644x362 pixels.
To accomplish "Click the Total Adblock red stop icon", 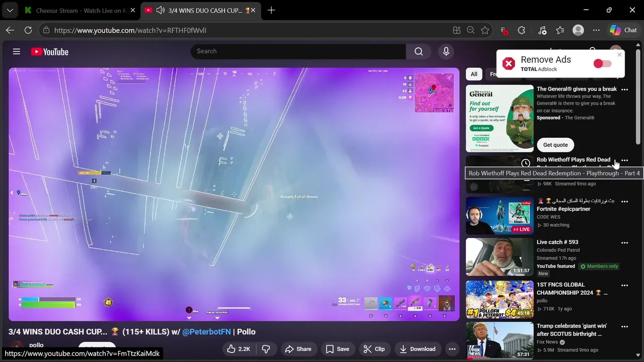I will click(x=509, y=63).
